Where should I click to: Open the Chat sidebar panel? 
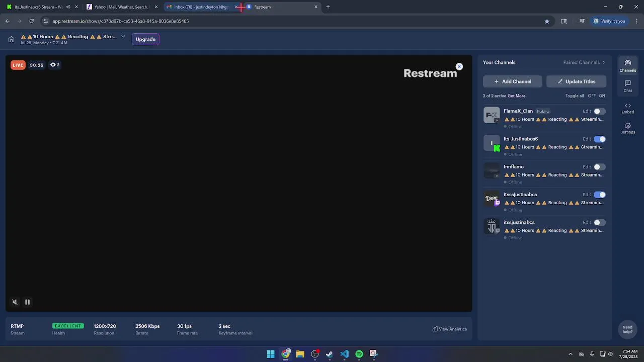coord(627,86)
